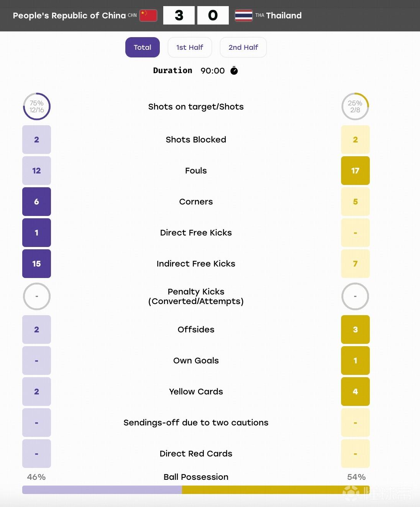
Task: Click the stopwatch icon beside Duration
Action: (x=234, y=70)
